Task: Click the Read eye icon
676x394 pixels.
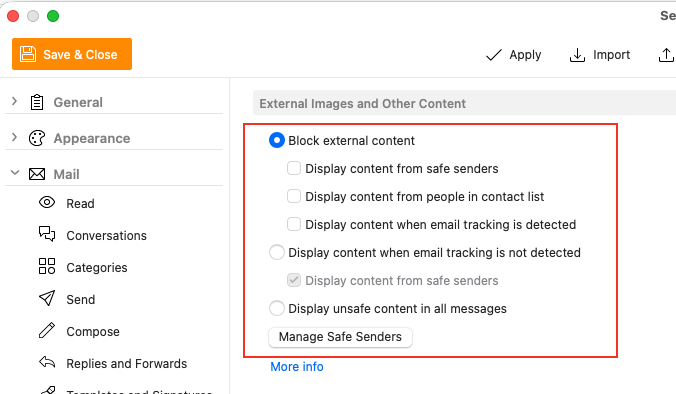Action: coord(47,203)
